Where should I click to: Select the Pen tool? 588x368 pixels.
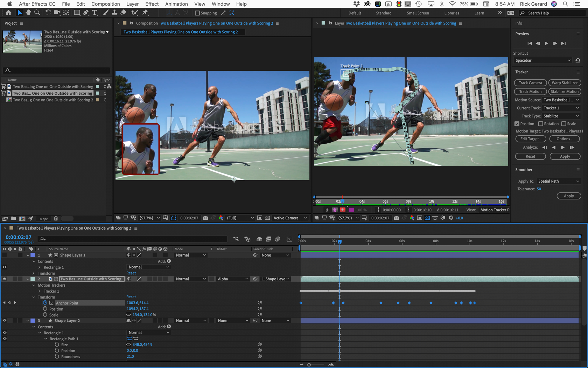[x=86, y=13]
